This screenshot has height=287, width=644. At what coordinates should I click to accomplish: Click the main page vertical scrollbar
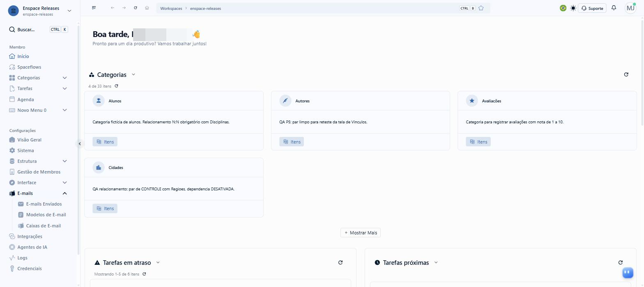coord(642,72)
